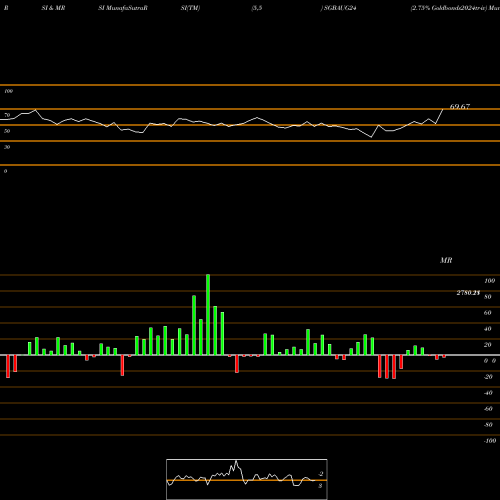This screenshot has height=500, width=500.
Task: Click the MR axis label -20
Action: pyautogui.click(x=488, y=377)
